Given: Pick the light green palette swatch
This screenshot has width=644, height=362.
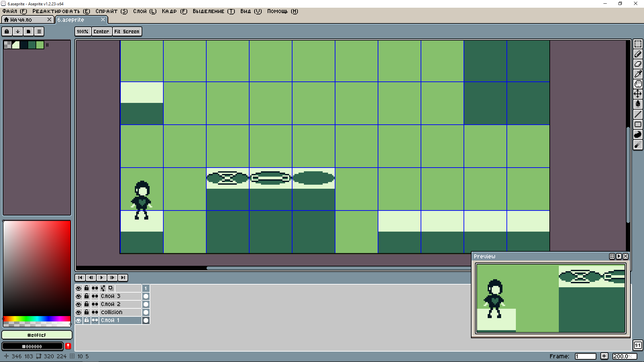Looking at the screenshot, I should pyautogui.click(x=40, y=45).
